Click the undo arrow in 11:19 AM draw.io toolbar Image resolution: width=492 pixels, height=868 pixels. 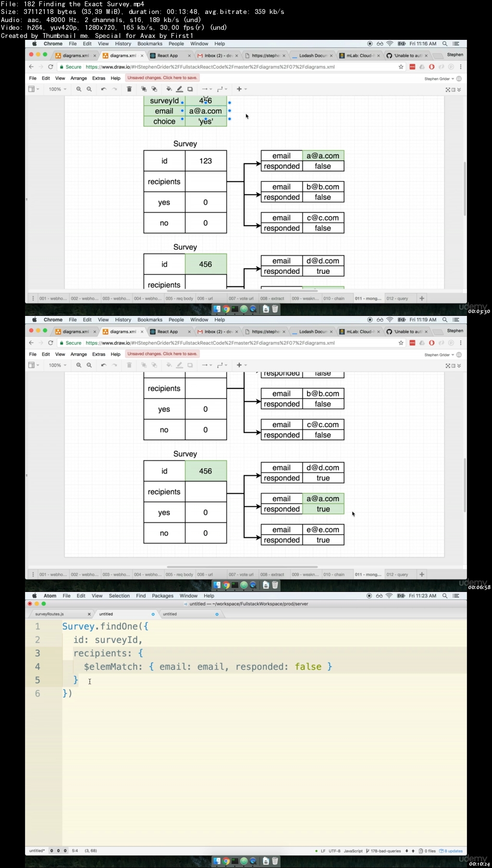103,365
